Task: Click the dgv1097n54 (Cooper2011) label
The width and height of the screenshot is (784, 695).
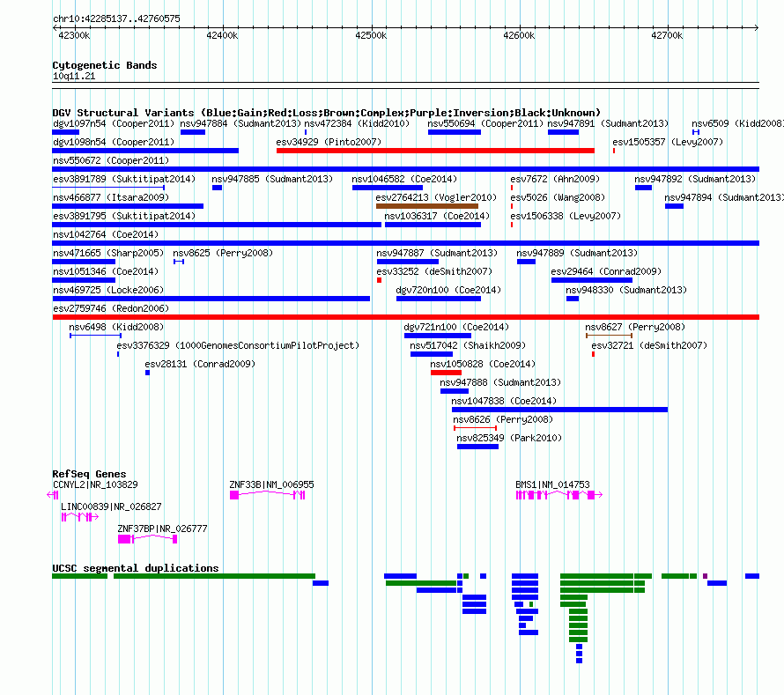Action: [114, 123]
